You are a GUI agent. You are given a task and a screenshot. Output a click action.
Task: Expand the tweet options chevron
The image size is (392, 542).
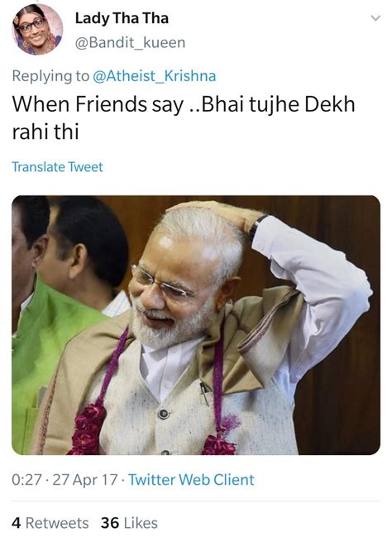[375, 18]
